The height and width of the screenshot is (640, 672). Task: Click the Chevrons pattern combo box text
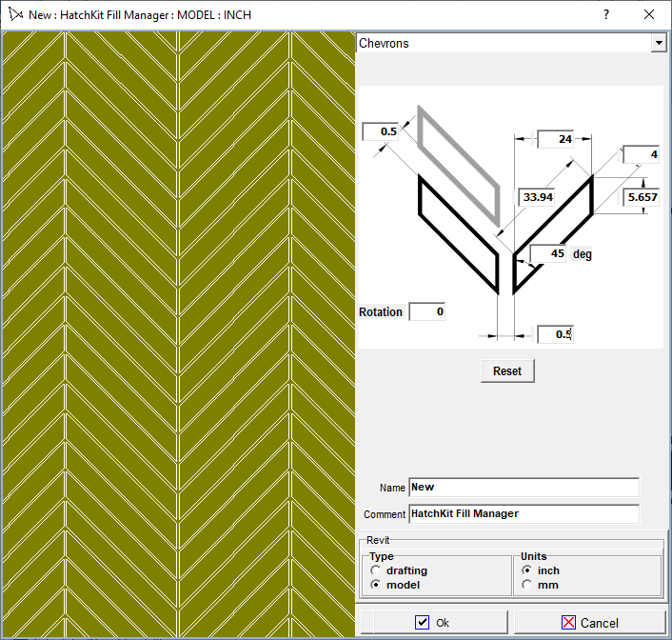coord(503,44)
